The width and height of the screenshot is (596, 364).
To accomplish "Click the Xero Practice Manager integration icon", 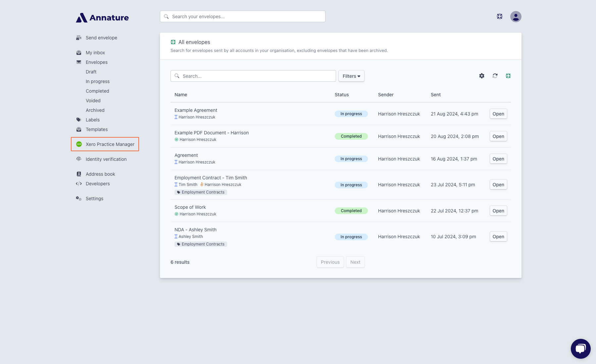I will click(79, 144).
